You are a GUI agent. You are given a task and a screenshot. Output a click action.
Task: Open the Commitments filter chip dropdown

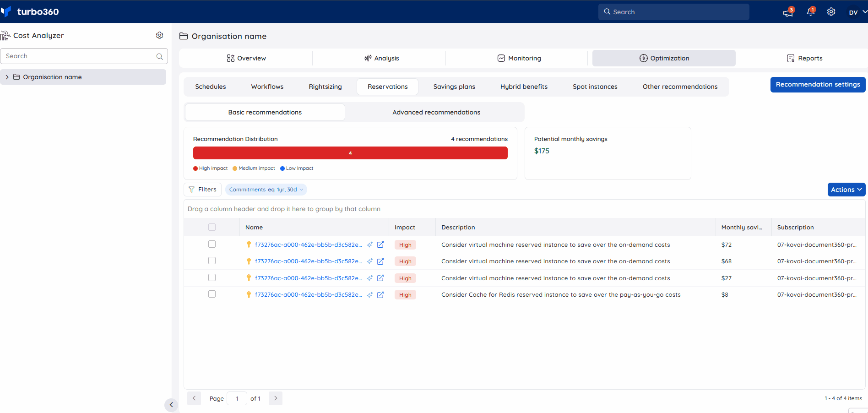point(266,190)
